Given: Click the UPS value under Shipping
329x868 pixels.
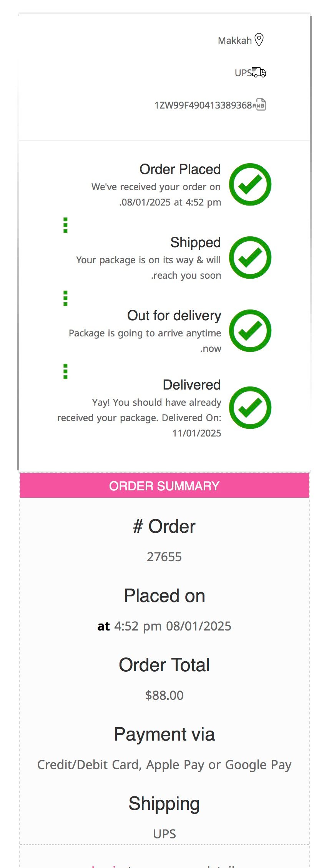Looking at the screenshot, I should (x=164, y=834).
